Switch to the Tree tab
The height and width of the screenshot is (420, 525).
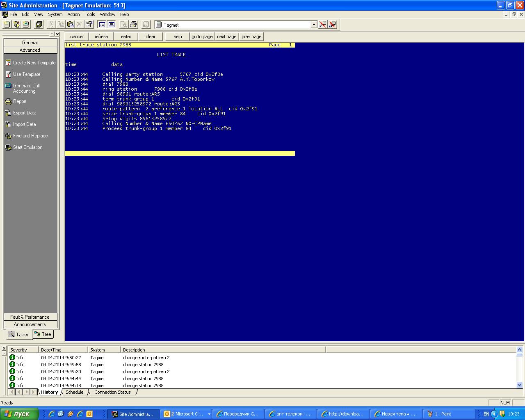(x=43, y=334)
